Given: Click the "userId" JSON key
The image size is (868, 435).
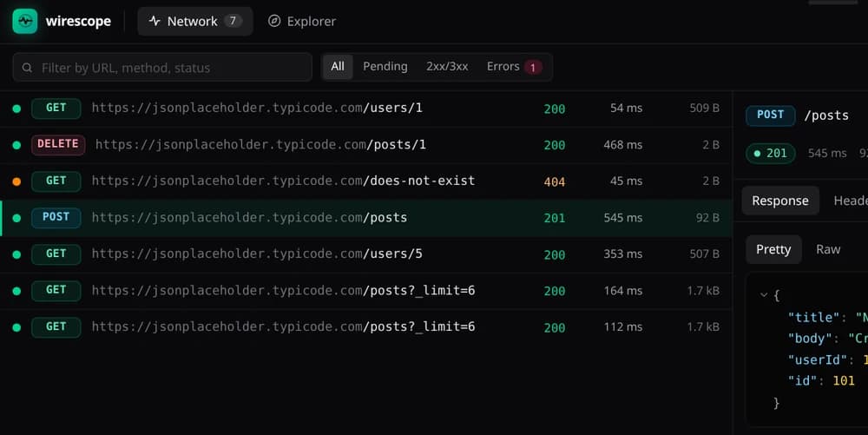Looking at the screenshot, I should tap(818, 359).
